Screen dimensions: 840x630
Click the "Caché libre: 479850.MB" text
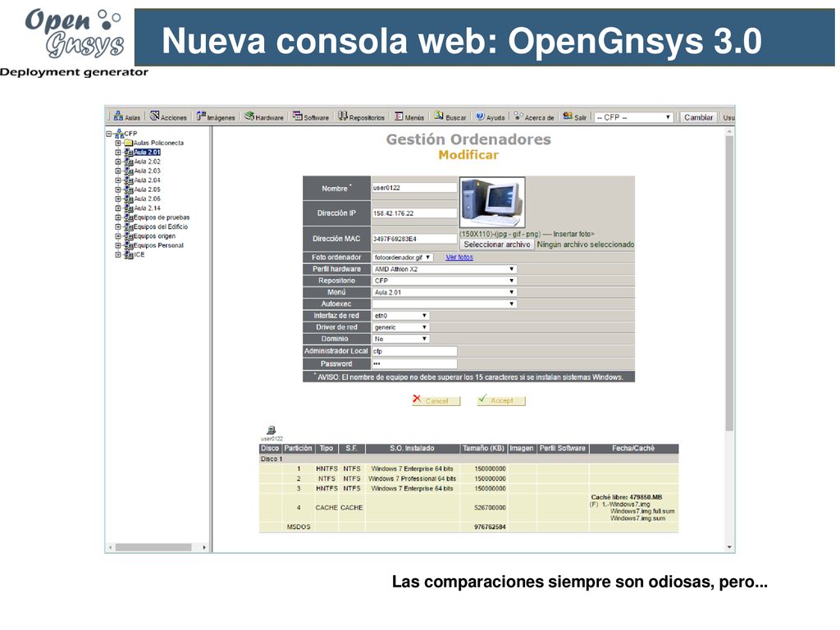pyautogui.click(x=626, y=498)
